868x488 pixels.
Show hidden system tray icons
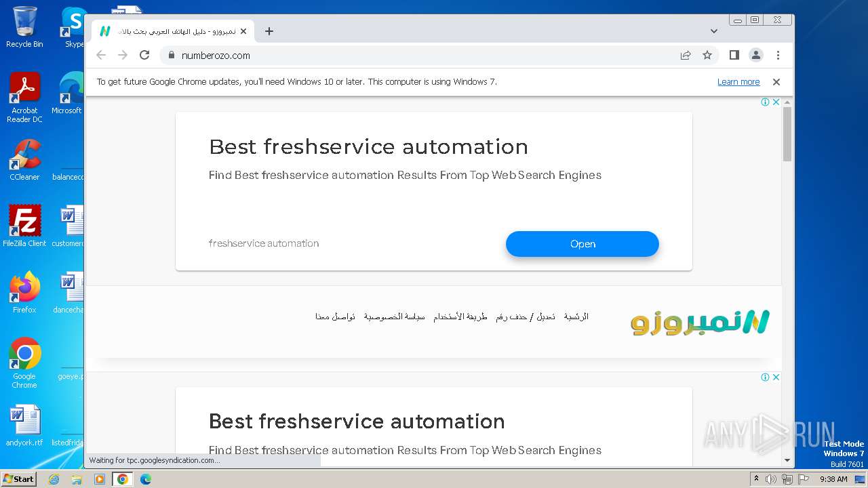pos(756,479)
